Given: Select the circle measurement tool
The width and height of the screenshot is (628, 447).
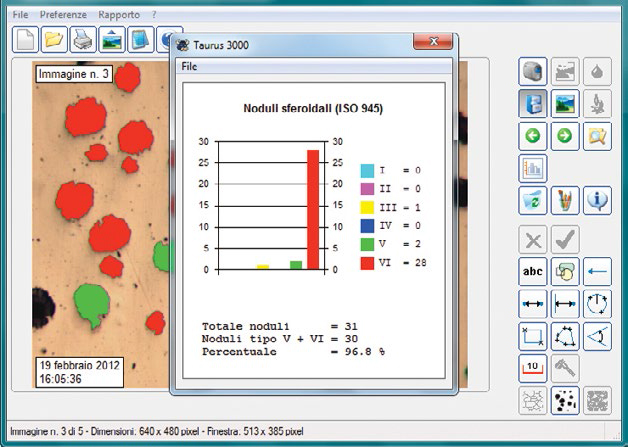Looking at the screenshot, I should point(597,304).
